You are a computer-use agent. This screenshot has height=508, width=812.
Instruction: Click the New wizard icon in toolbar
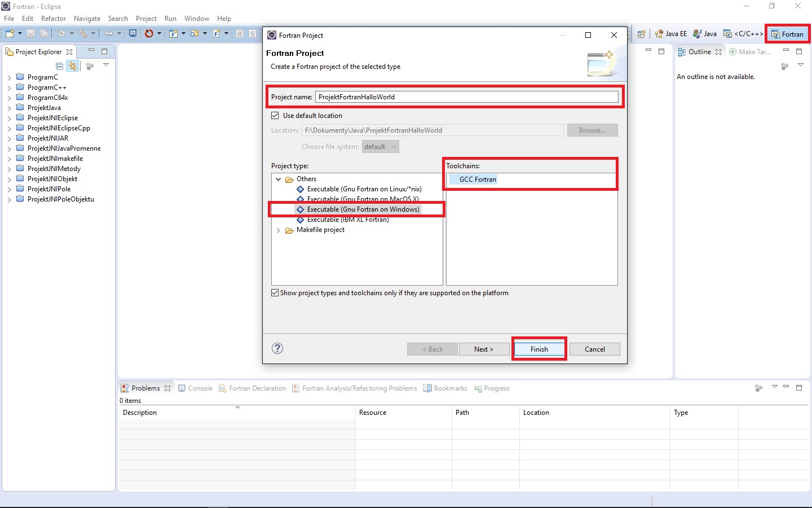coord(10,34)
